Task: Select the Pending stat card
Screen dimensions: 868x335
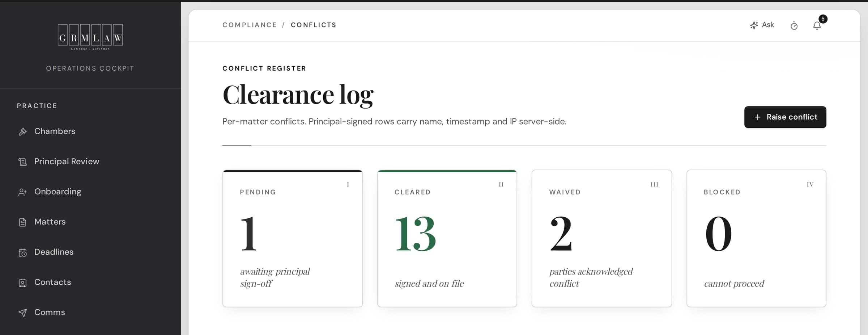Action: tap(293, 238)
